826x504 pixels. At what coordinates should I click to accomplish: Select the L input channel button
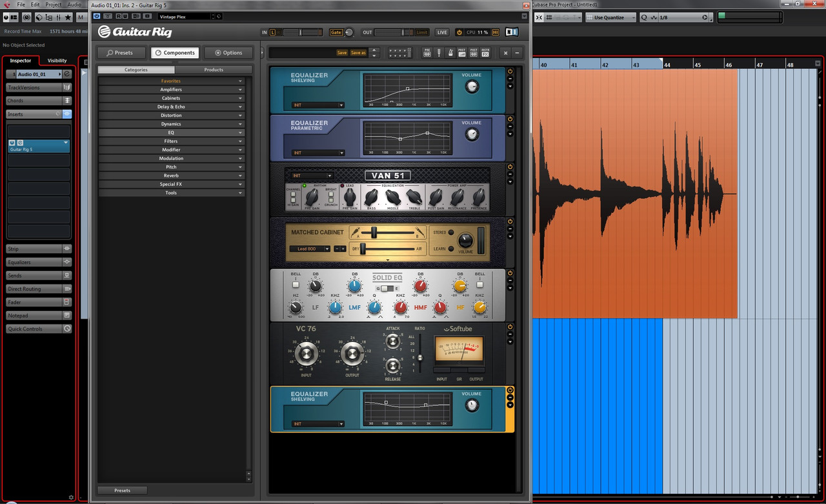(272, 32)
